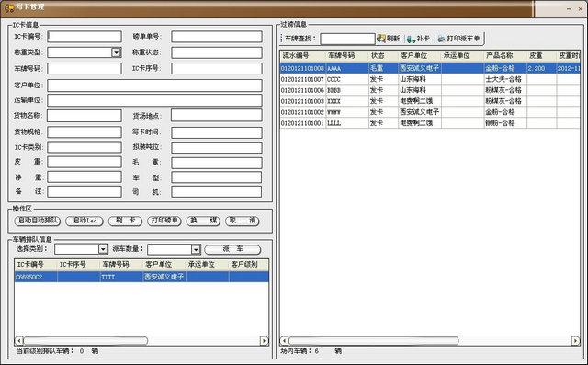The height and width of the screenshot is (365, 588).
Task: Click 2.200 皮重 value cell
Action: [x=541, y=68]
